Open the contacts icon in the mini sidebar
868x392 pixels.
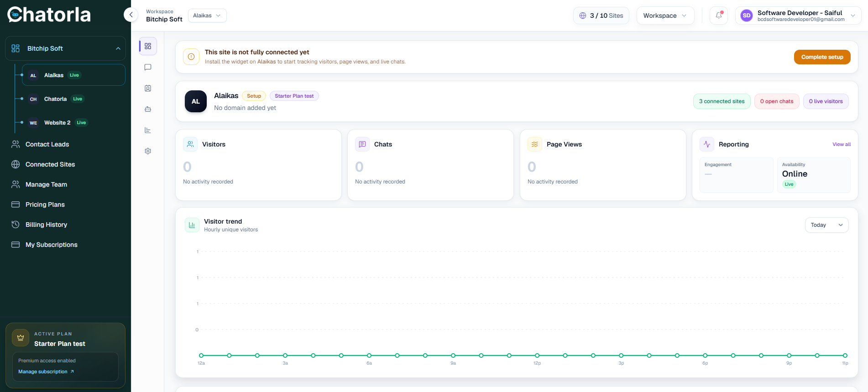click(148, 88)
